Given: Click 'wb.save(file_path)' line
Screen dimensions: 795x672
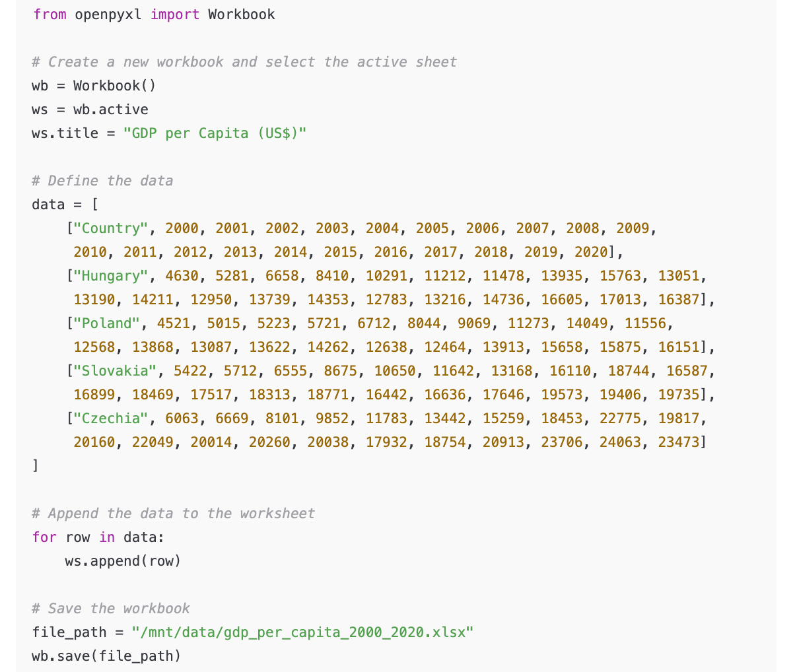Looking at the screenshot, I should pyautogui.click(x=106, y=656).
